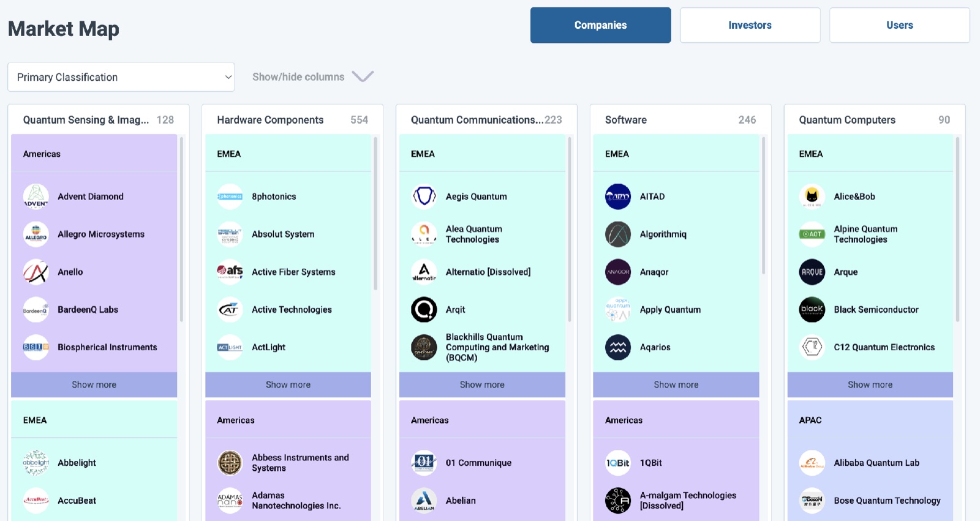The image size is (980, 521).
Task: Click the 554 count in Hardware Components
Action: pos(360,120)
